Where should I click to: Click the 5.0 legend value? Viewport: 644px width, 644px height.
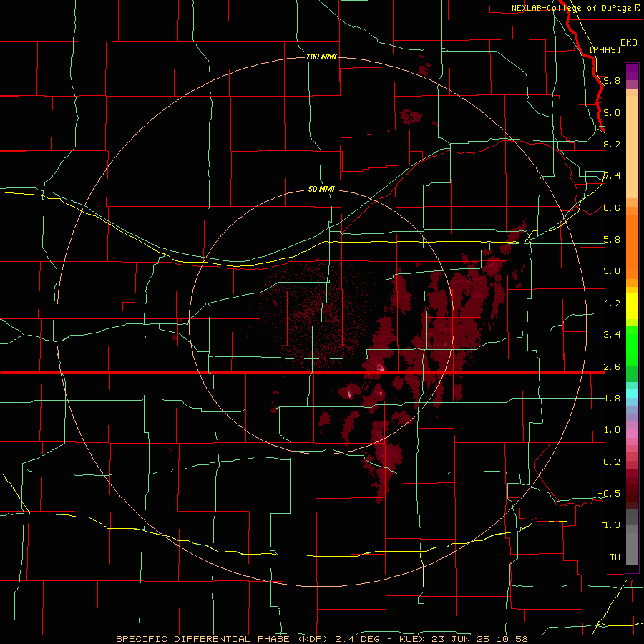coord(612,271)
